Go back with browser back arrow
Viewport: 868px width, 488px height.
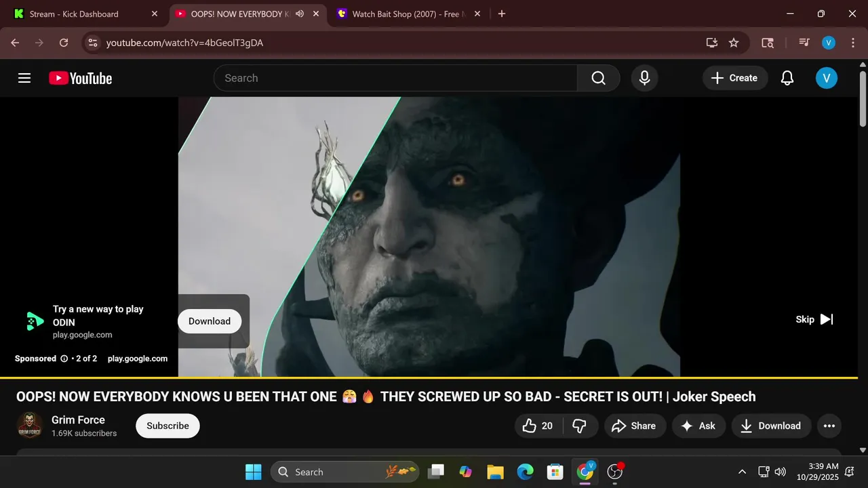point(15,43)
